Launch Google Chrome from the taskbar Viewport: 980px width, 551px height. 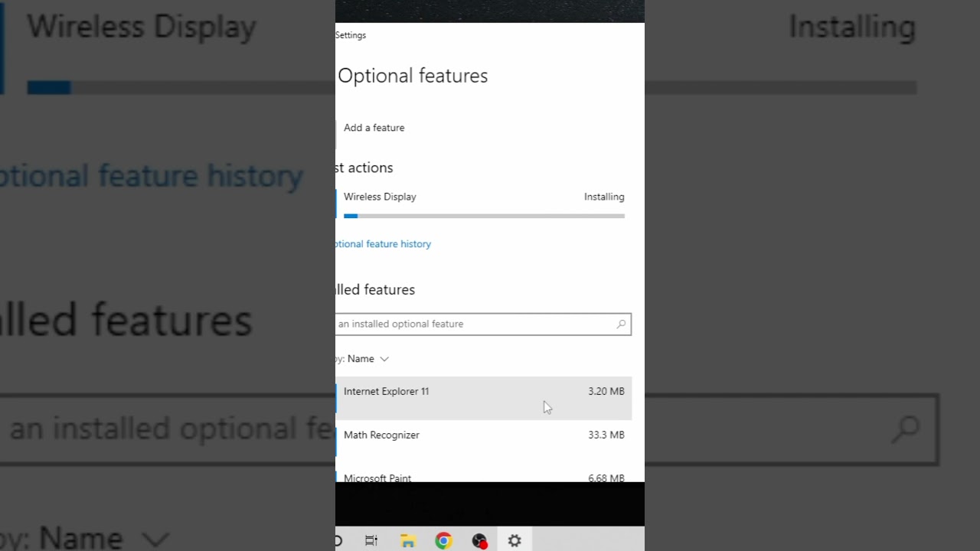pyautogui.click(x=443, y=541)
